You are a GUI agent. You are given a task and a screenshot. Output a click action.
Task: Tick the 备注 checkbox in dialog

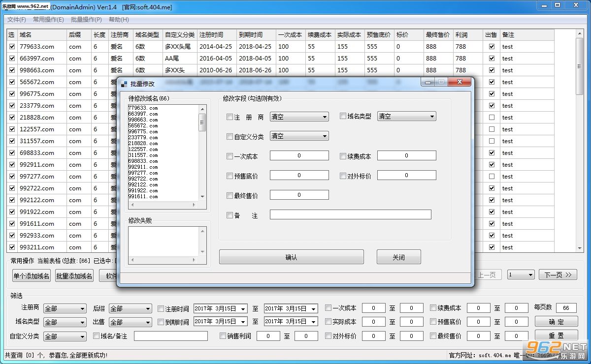(x=230, y=215)
